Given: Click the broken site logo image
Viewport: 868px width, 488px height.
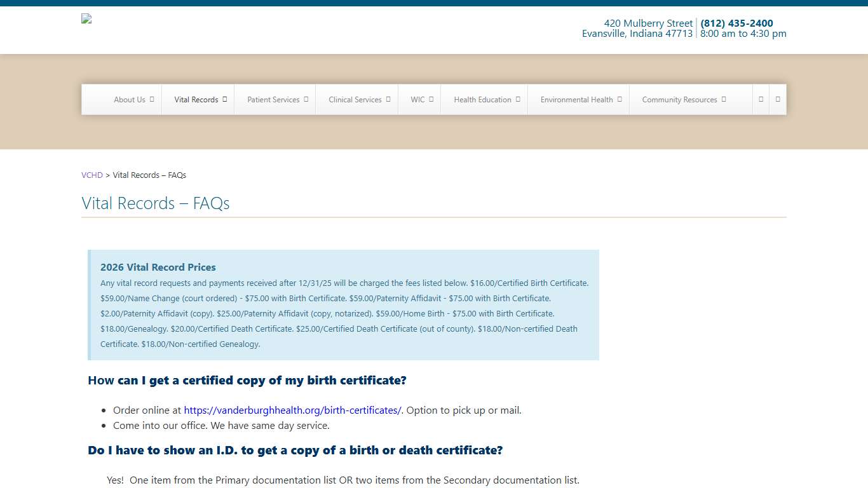Looking at the screenshot, I should point(86,18).
